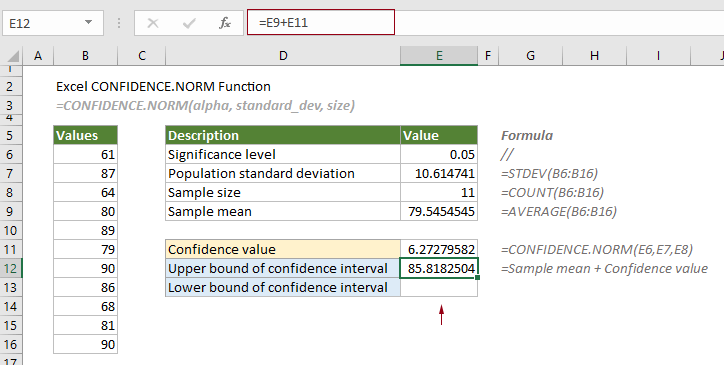
Task: Click the three-dot formula bar resize handle
Action: tap(119, 23)
